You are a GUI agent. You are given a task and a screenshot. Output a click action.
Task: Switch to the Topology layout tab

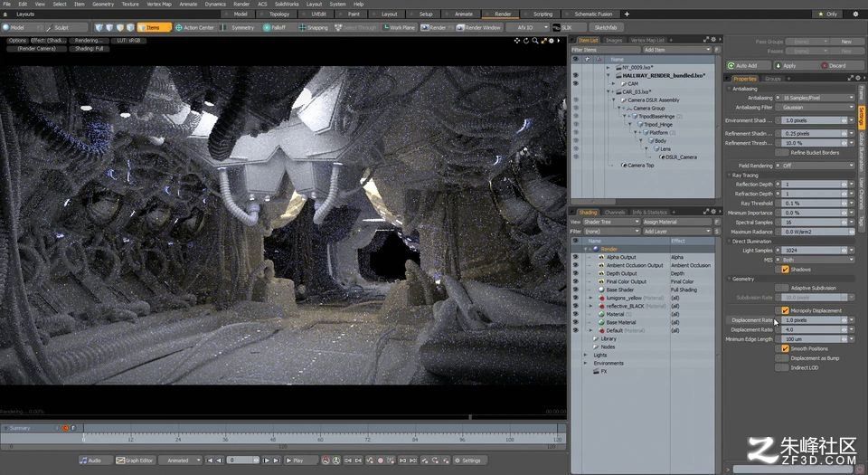point(279,14)
